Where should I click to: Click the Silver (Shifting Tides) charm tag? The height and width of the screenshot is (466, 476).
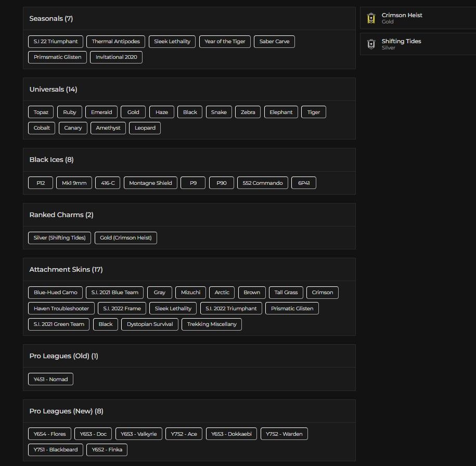coord(59,238)
